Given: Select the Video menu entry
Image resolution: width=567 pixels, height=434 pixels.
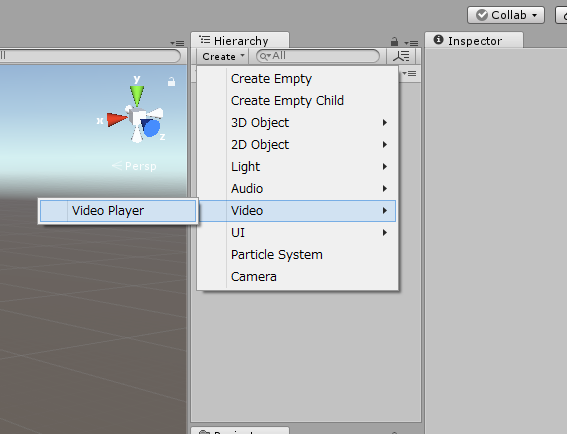Looking at the screenshot, I should point(298,211).
